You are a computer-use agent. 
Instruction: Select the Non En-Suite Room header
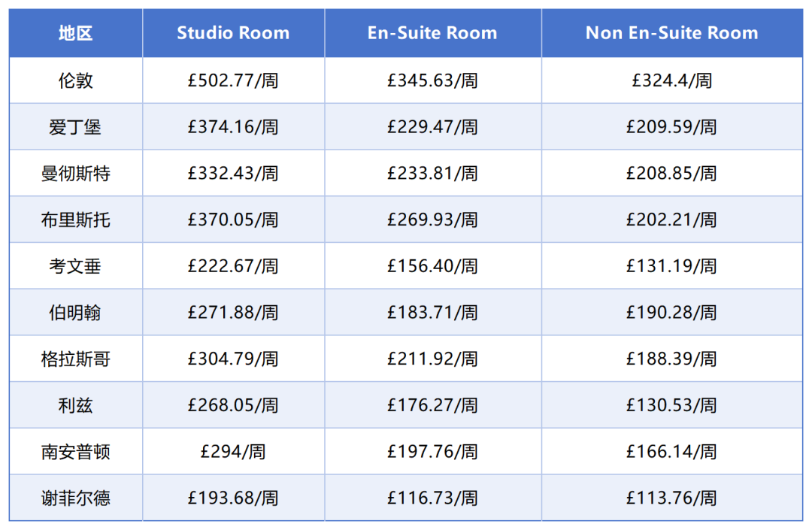pyautogui.click(x=671, y=33)
